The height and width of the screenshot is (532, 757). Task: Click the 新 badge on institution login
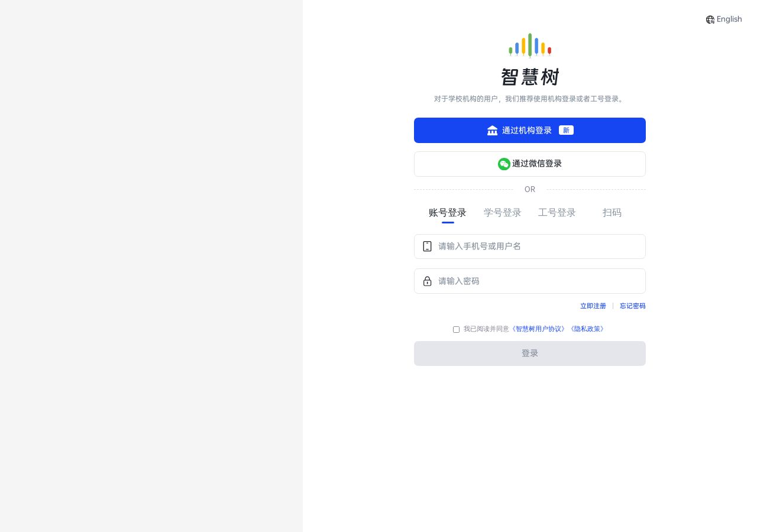(x=566, y=130)
